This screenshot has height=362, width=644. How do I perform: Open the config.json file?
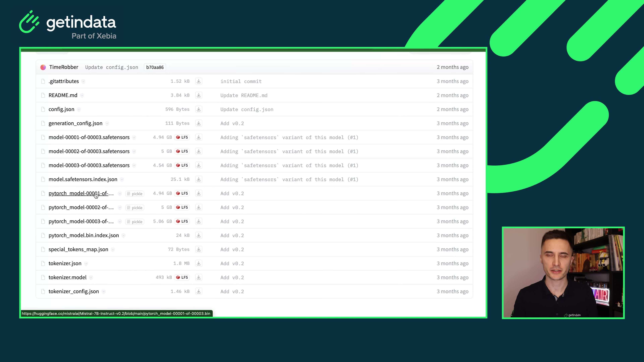(x=61, y=109)
